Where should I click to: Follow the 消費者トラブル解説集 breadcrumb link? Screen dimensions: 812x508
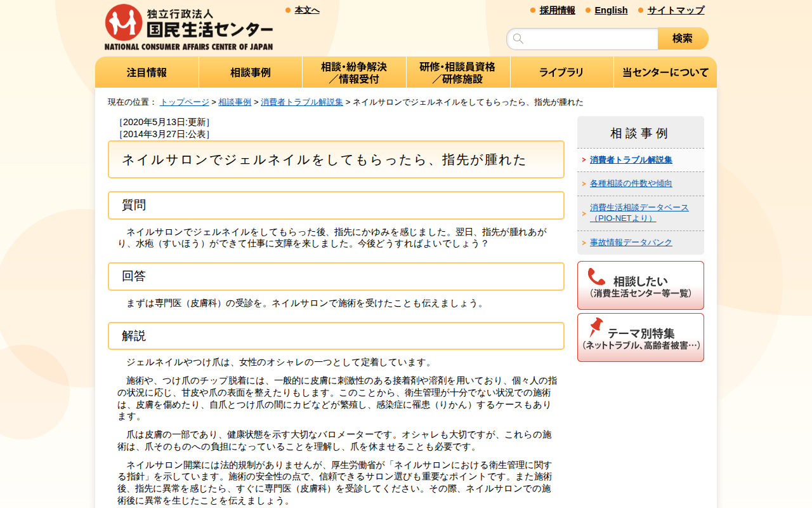tap(302, 102)
